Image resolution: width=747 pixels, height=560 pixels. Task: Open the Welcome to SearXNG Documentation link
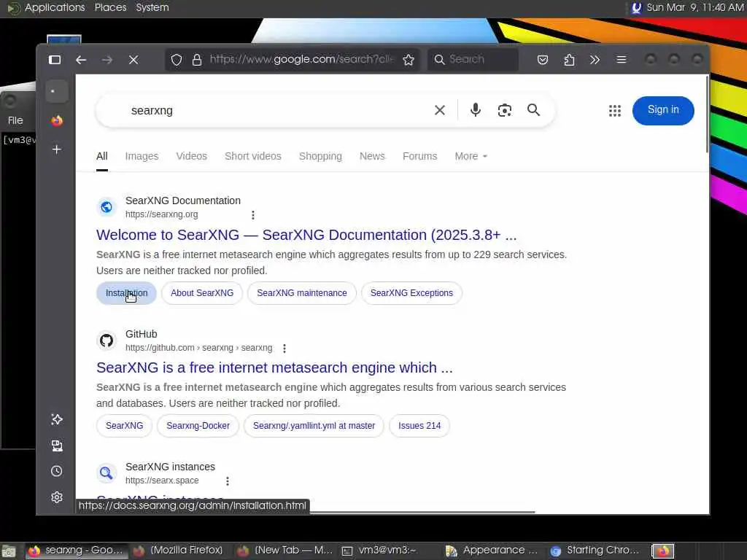306,235
